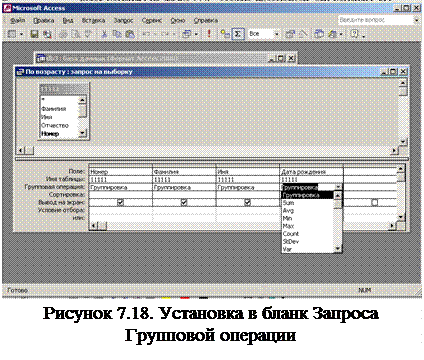Check the empty fifth column's show checkbox
This screenshot has width=424, height=360.
pyautogui.click(x=374, y=202)
